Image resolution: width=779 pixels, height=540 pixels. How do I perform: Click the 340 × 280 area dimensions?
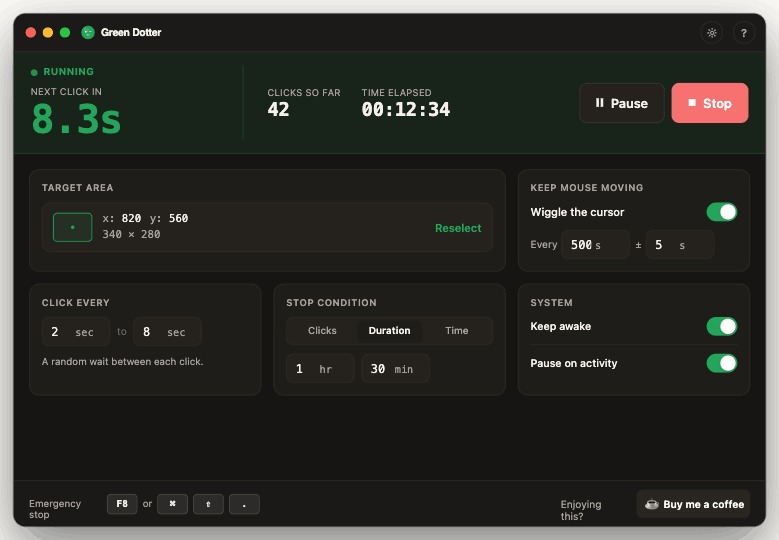point(131,234)
